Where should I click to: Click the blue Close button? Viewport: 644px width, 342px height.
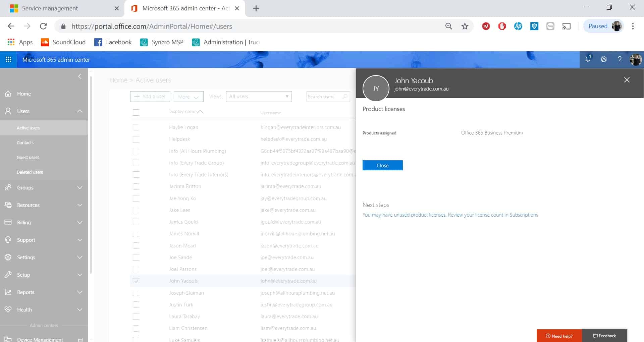point(382,165)
